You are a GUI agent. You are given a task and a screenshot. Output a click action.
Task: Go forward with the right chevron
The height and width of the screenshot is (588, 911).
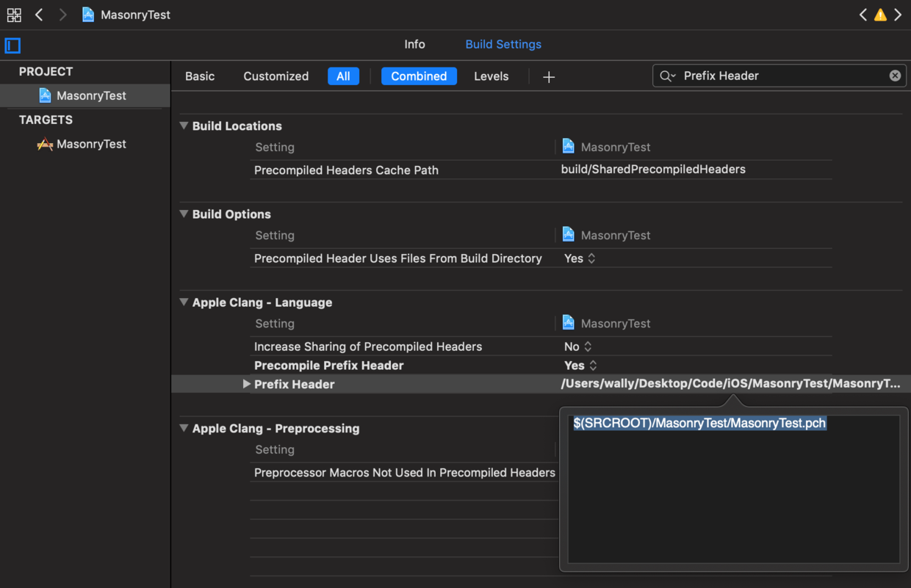[62, 15]
